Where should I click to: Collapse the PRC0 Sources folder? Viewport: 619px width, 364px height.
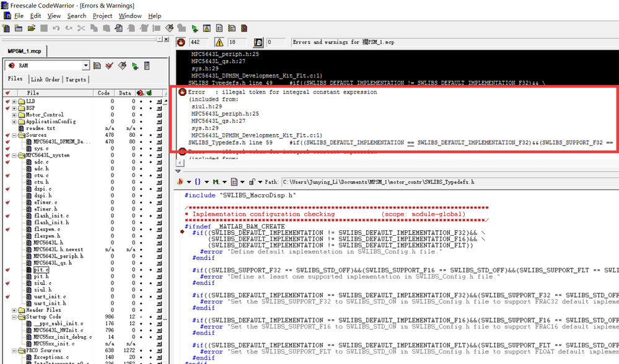(14, 350)
